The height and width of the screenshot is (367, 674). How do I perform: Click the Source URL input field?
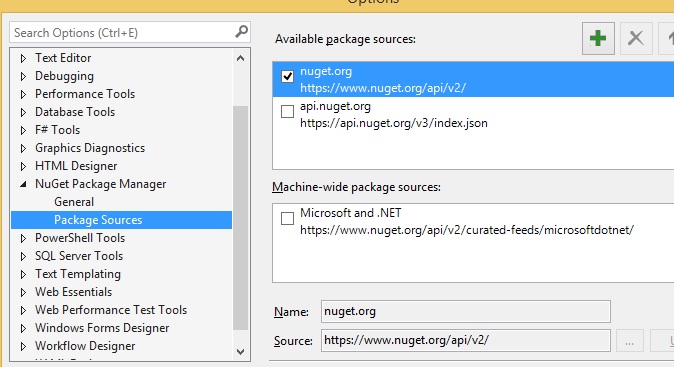466,340
